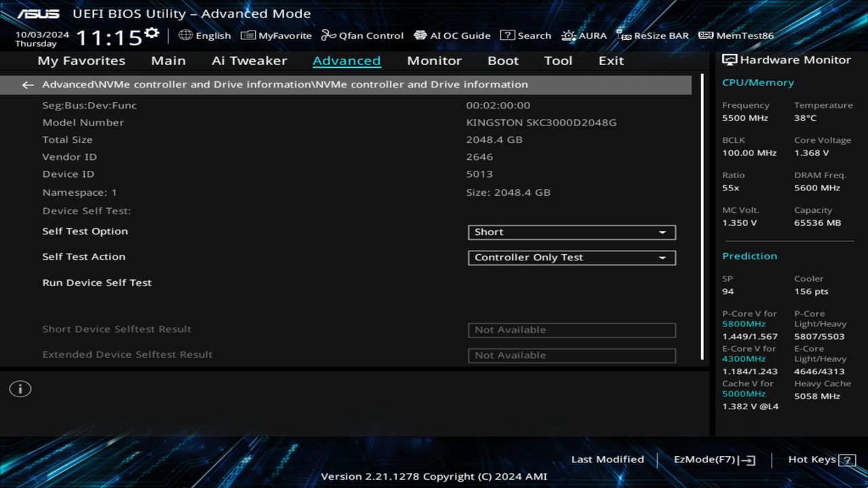868x488 pixels.
Task: Open AURA lighting settings
Action: tap(584, 35)
